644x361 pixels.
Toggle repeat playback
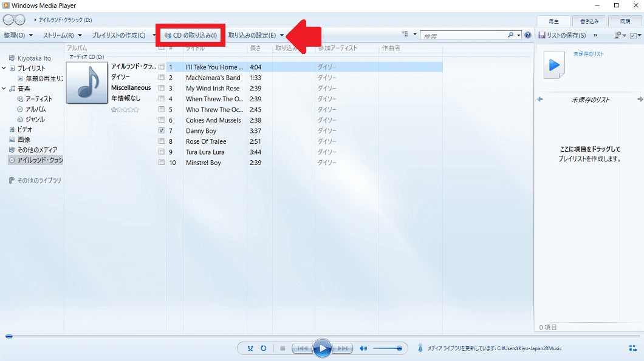click(263, 348)
